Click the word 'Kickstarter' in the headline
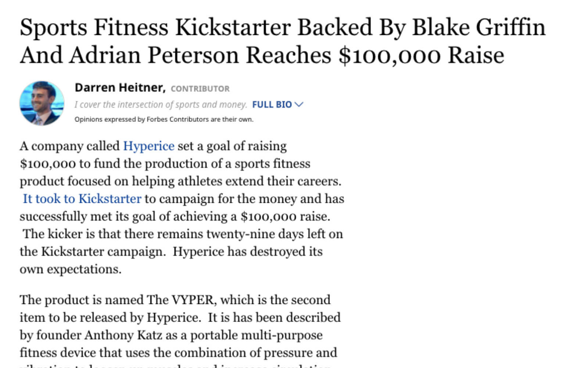The width and height of the screenshot is (588, 368). (x=233, y=27)
